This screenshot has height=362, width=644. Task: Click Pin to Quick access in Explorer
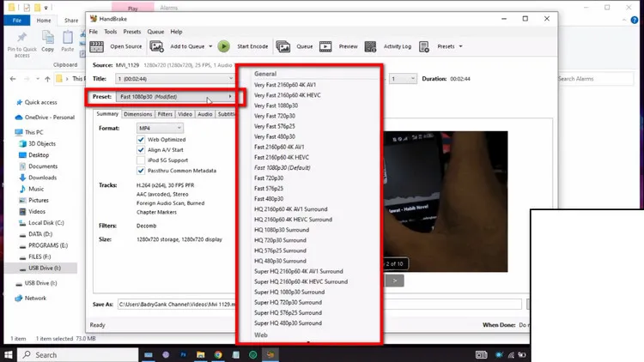pyautogui.click(x=21, y=45)
